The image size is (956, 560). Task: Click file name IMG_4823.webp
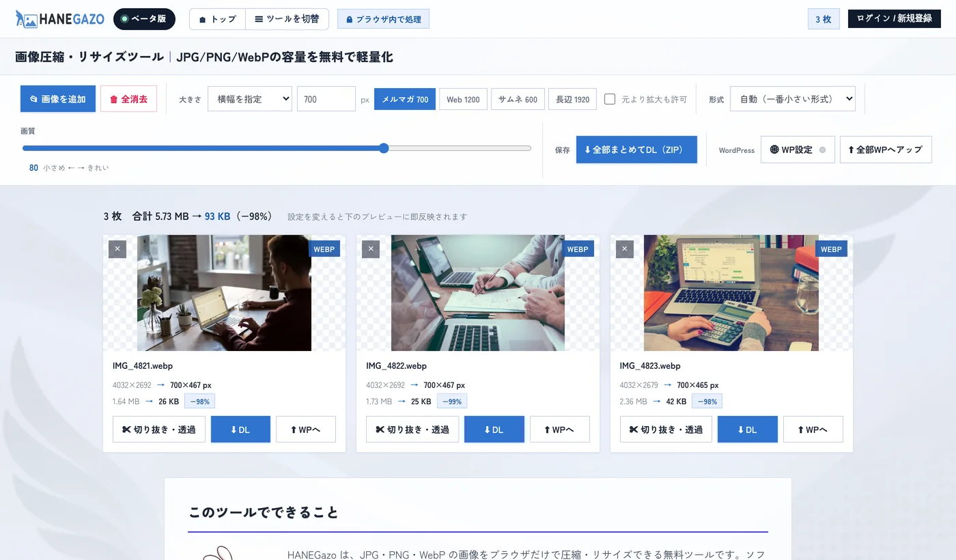click(650, 366)
